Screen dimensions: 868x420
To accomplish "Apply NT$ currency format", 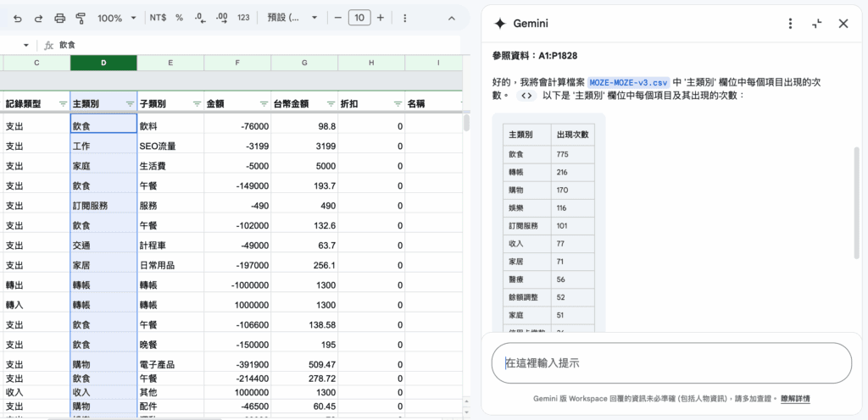I will coord(158,18).
